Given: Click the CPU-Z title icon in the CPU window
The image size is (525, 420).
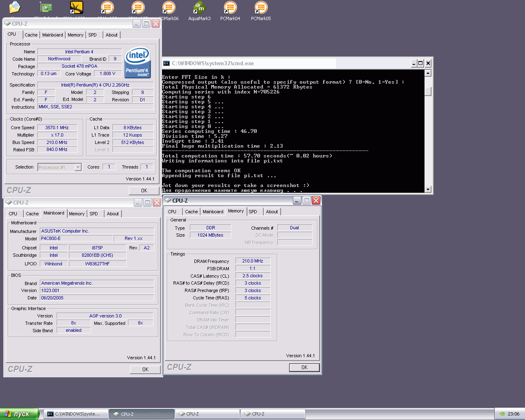Looking at the screenshot, I should click(x=7, y=24).
